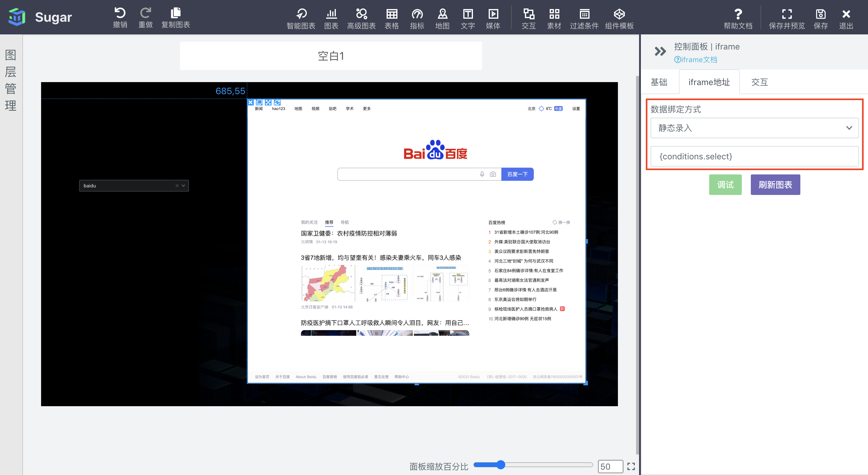Click 帮助中心 footer link

pyautogui.click(x=402, y=377)
